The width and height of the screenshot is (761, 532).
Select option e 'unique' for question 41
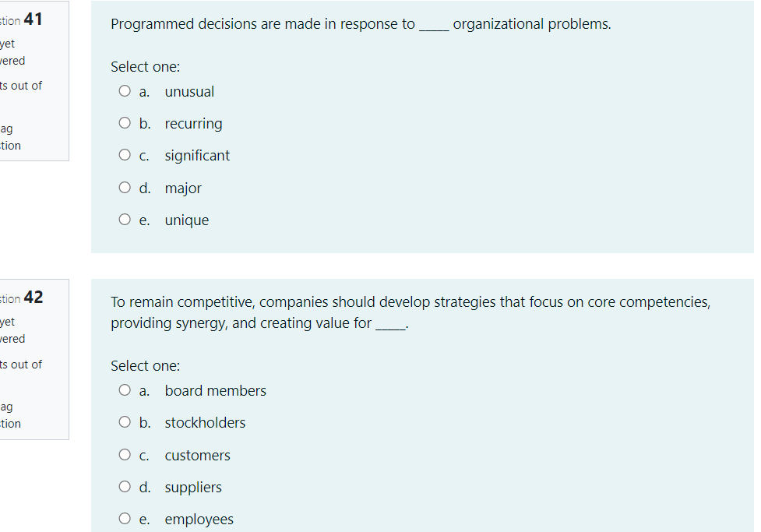125,220
